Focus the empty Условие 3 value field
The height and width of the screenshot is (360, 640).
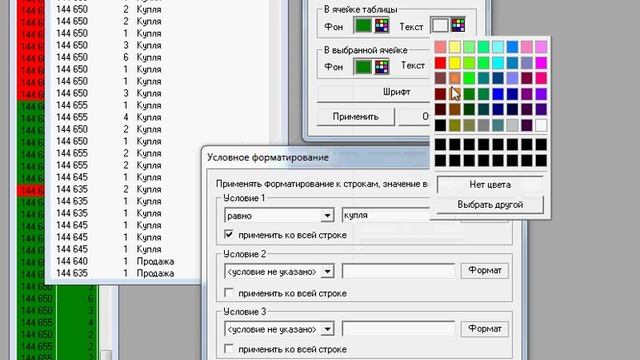pos(398,329)
